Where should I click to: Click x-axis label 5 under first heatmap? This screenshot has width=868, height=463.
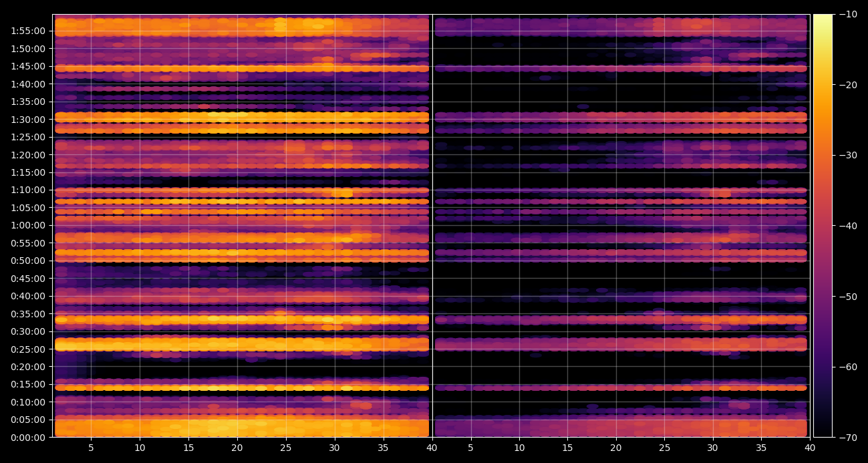[92, 448]
